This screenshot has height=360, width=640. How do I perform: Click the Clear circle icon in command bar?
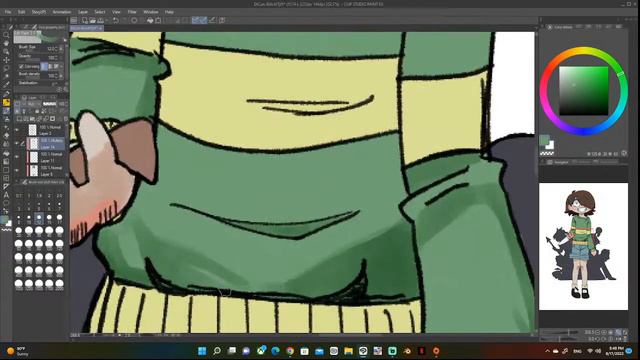[x=134, y=20]
